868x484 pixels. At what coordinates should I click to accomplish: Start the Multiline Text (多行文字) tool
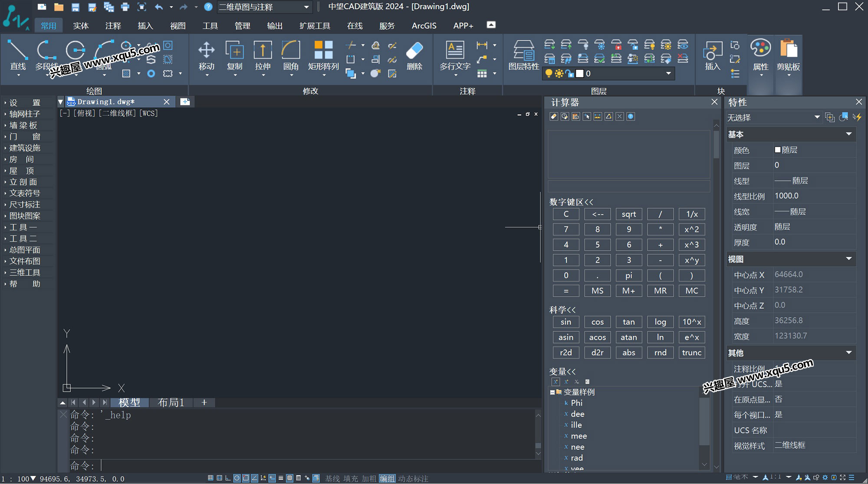tap(455, 55)
